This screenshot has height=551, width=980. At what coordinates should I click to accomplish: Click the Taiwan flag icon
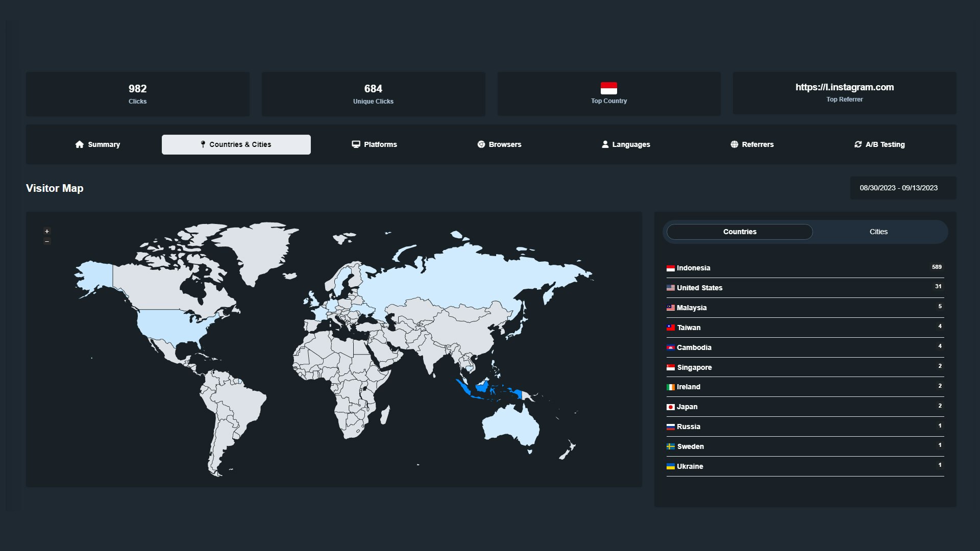point(671,328)
